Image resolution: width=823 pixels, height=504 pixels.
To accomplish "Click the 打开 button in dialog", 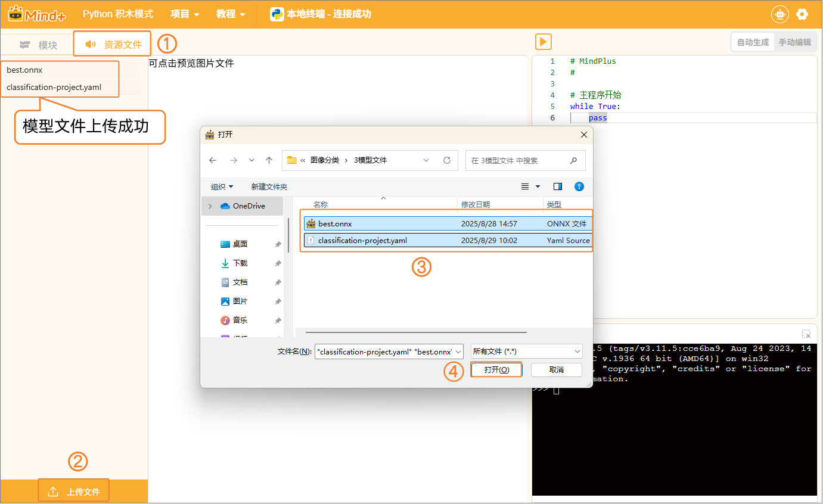I will click(x=496, y=370).
